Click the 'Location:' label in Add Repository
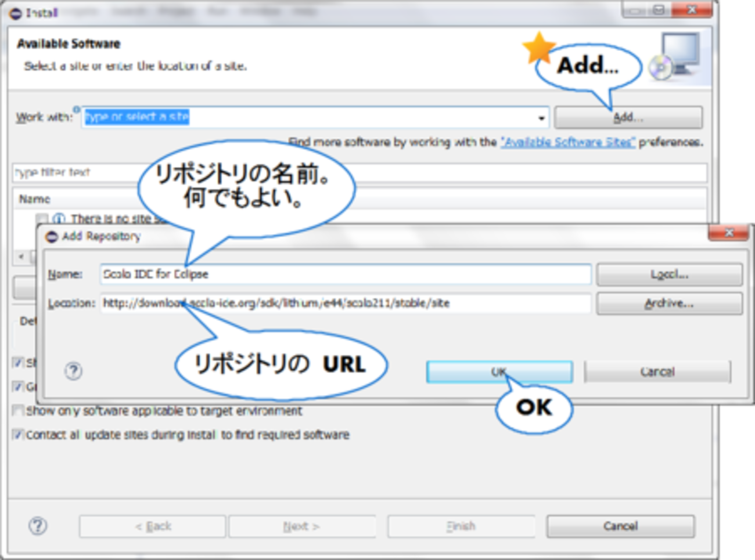Image resolution: width=755 pixels, height=560 pixels. coord(71,303)
